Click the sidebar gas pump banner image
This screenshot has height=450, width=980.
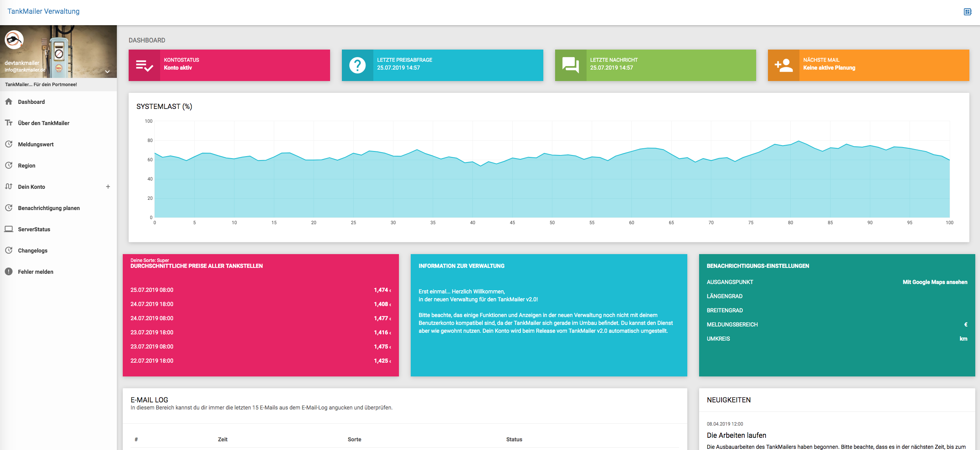58,52
